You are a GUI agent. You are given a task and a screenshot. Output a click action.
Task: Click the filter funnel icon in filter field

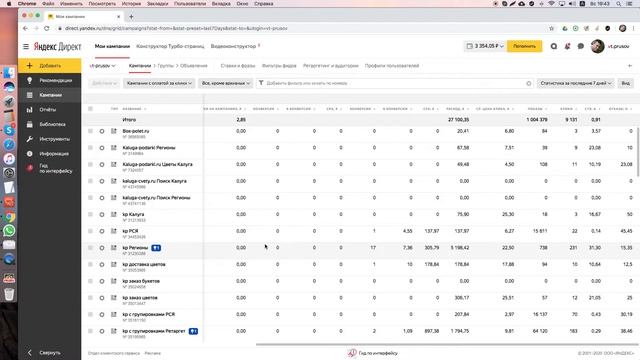coord(261,83)
